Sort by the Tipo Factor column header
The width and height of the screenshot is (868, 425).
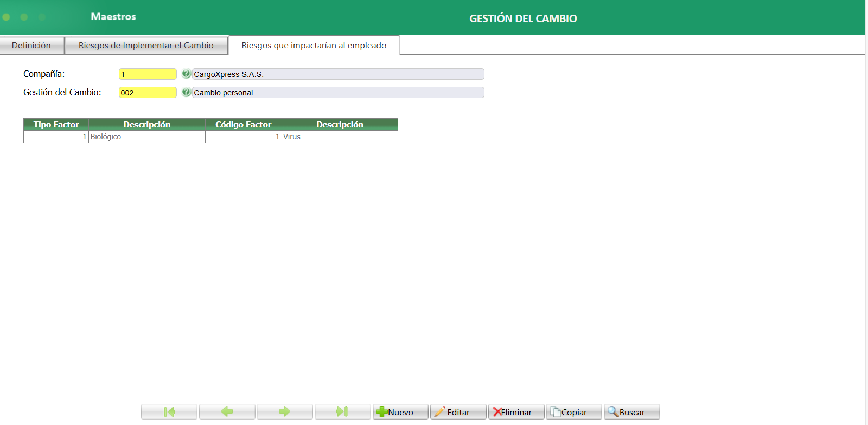56,125
